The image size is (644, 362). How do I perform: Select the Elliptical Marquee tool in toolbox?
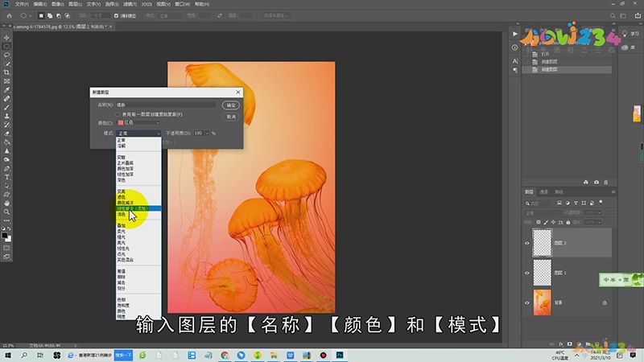6,47
